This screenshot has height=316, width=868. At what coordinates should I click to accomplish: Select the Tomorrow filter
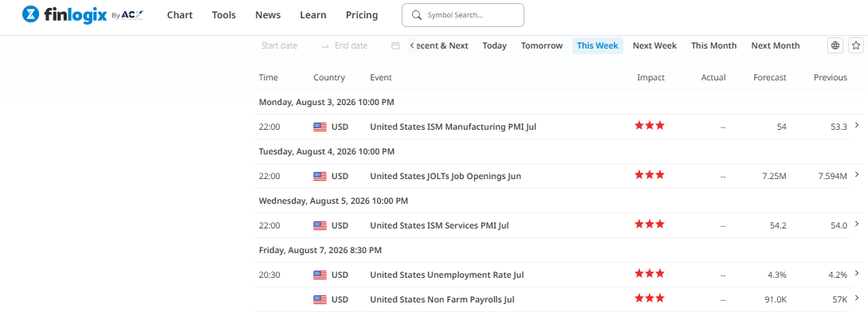[x=542, y=46]
